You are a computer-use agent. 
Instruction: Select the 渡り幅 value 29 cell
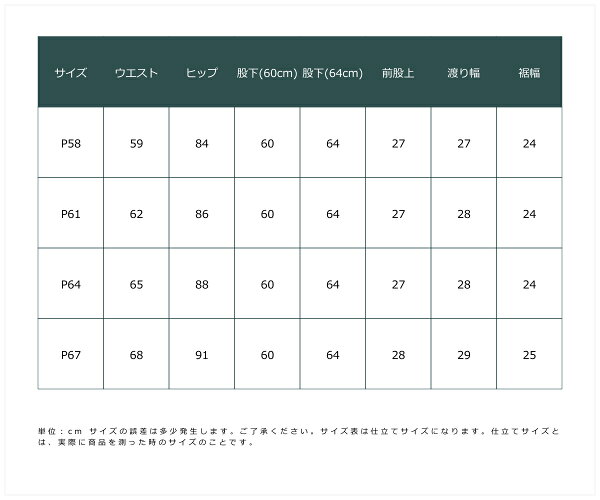(463, 354)
